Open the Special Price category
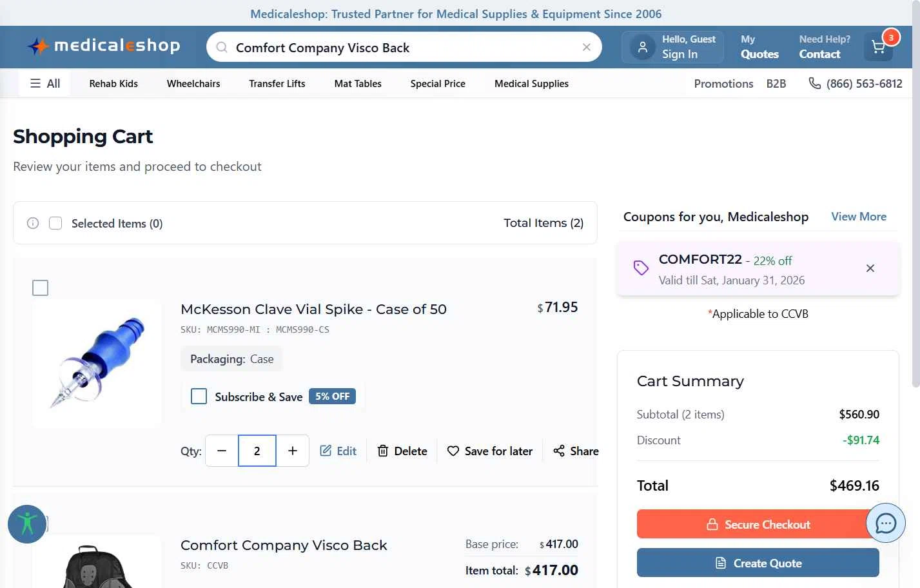The image size is (920, 588). coord(438,83)
